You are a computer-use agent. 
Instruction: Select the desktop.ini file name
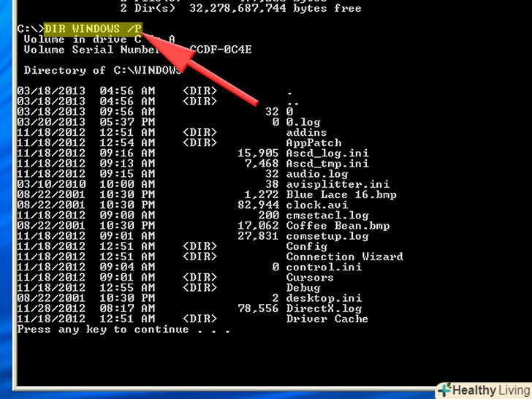(x=324, y=298)
